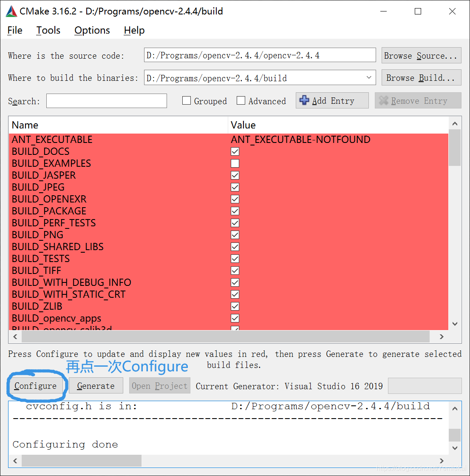
Task: Click the entry list scroll-down arrow
Action: [455, 324]
